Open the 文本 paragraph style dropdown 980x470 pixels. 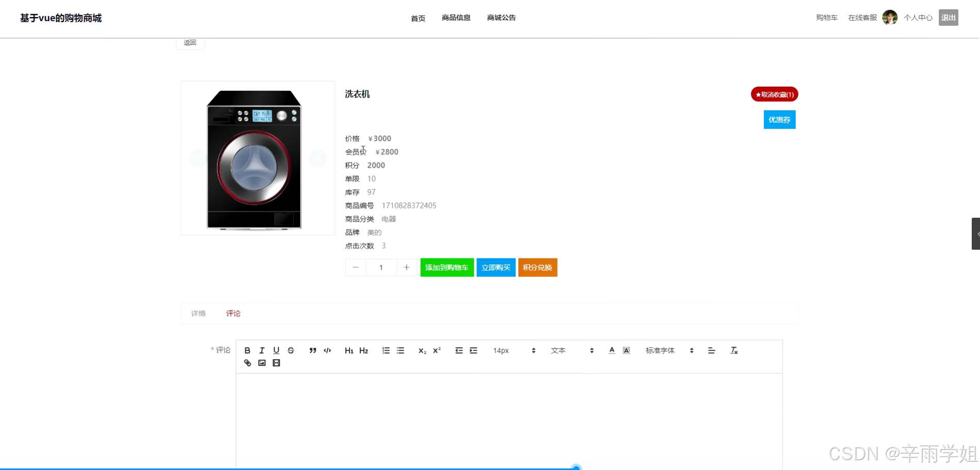pos(572,350)
